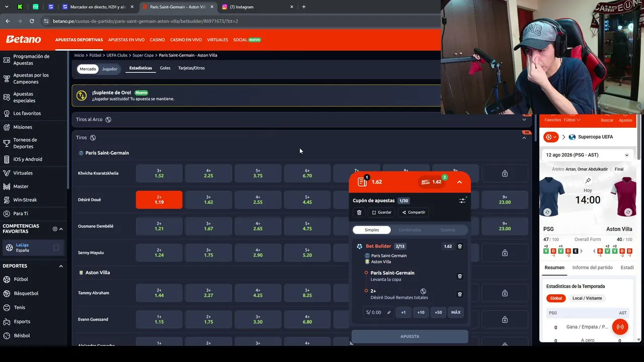Click the orange live broadcast floating button

620,327
